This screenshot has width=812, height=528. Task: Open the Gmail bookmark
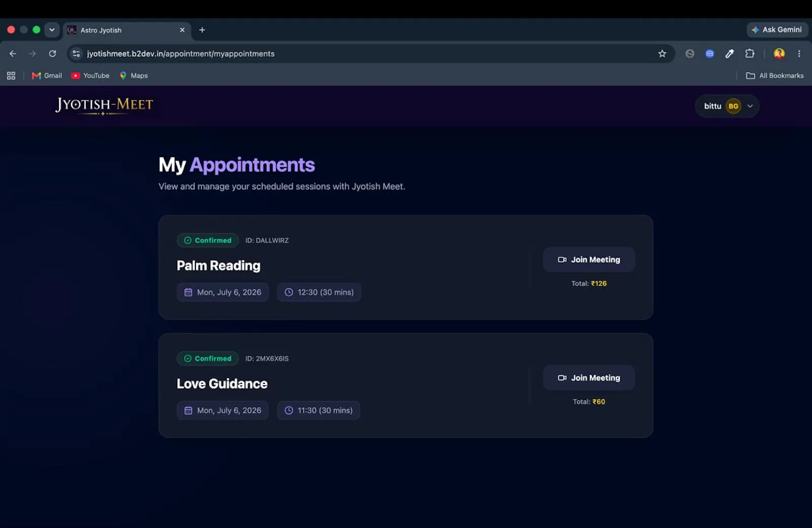(47, 76)
